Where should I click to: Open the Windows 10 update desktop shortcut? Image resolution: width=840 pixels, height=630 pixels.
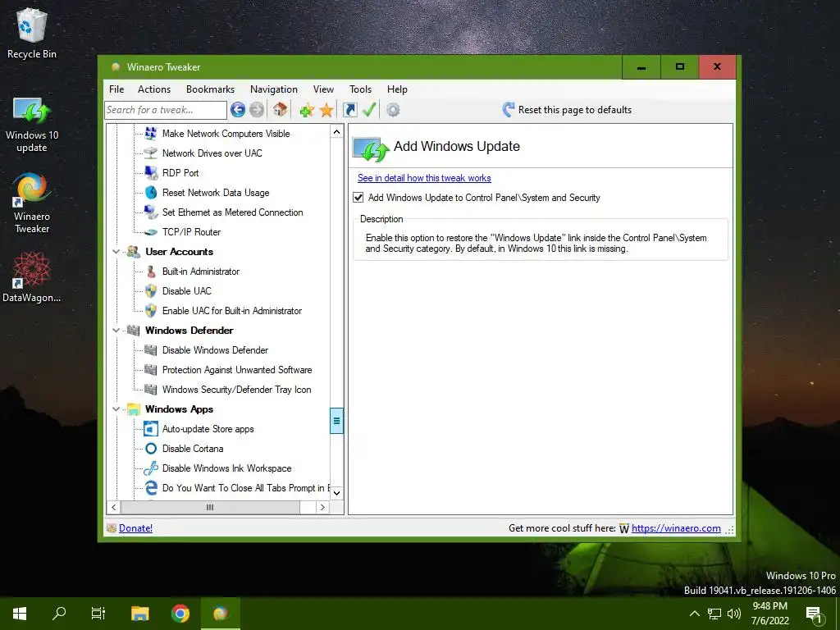[32, 125]
